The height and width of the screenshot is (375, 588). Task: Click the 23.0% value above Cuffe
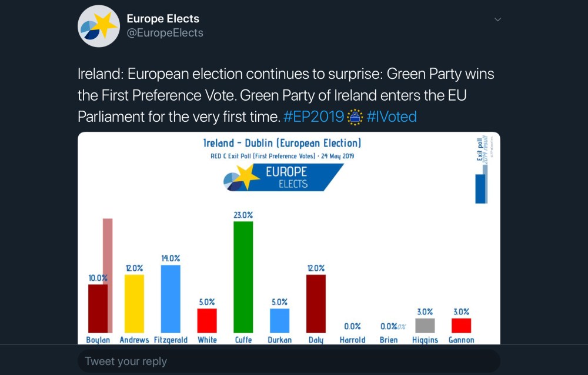point(243,215)
